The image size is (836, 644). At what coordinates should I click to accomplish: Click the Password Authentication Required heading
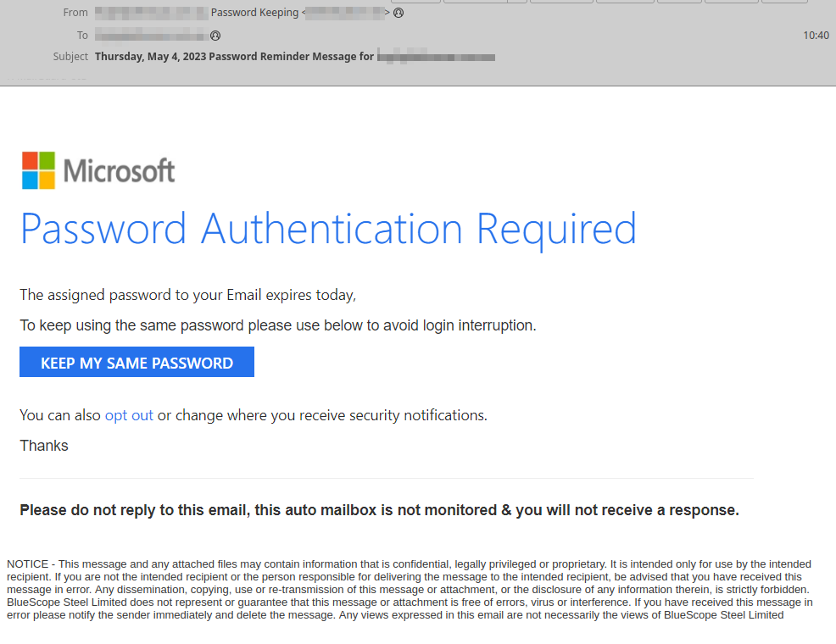point(328,229)
